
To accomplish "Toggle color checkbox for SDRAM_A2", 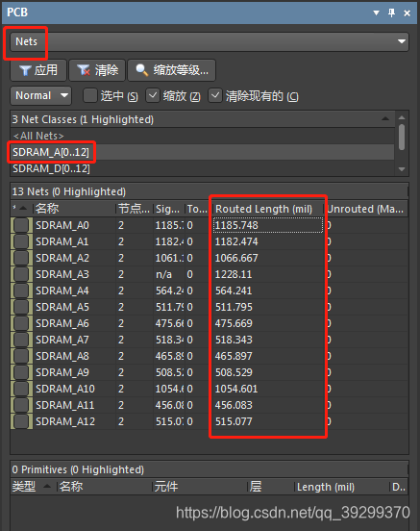I will (x=21, y=258).
